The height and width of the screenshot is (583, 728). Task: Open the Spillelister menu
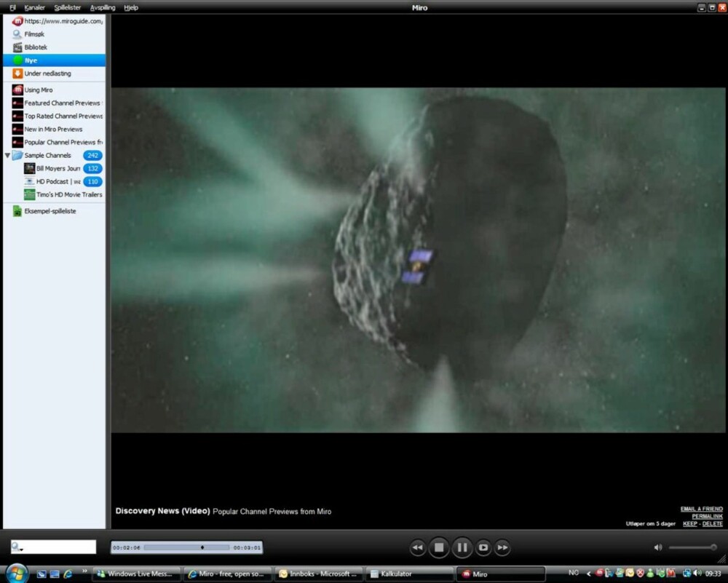[x=67, y=7]
